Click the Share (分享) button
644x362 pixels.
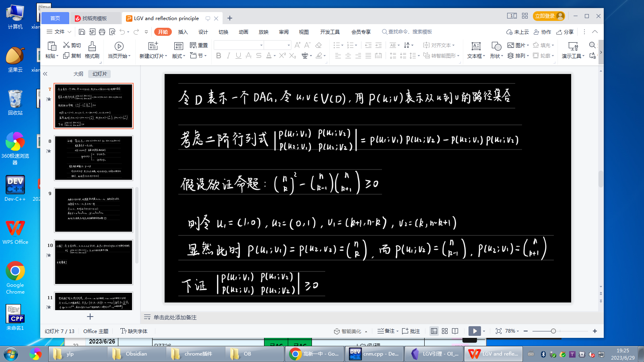pos(565,32)
